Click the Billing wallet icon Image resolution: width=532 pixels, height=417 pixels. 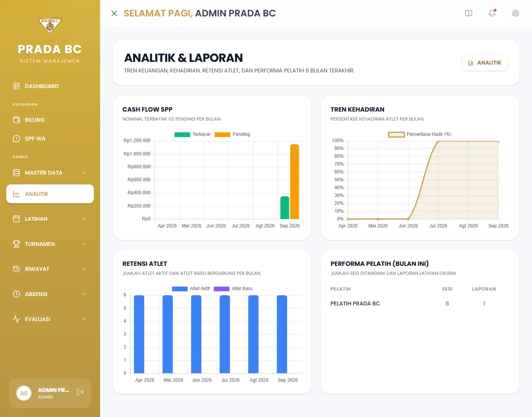(x=16, y=120)
